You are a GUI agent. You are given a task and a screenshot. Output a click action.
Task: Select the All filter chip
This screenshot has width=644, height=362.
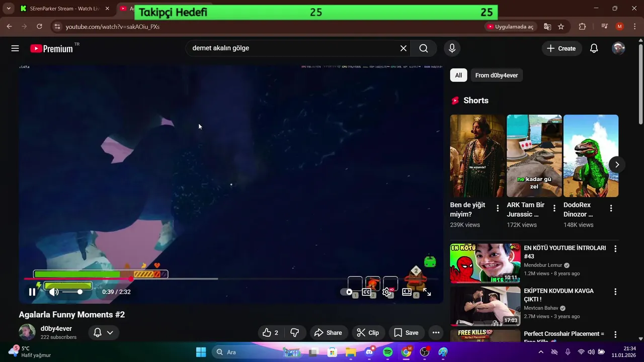pyautogui.click(x=458, y=75)
